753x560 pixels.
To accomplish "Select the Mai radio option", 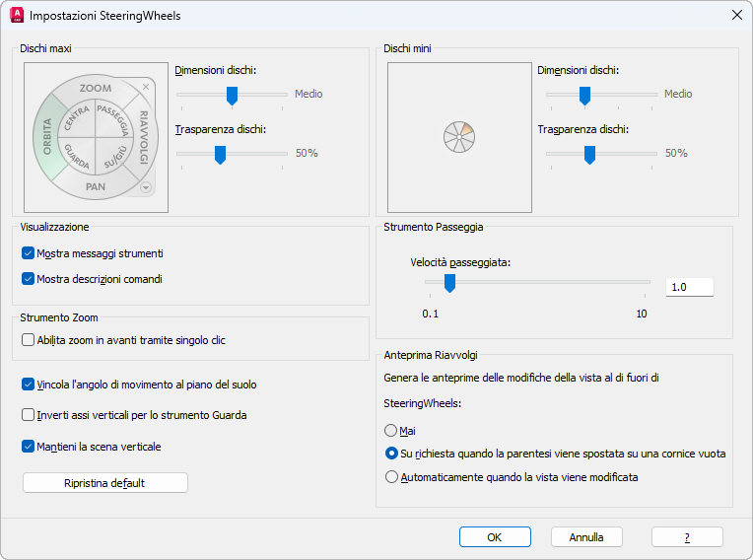I will point(392,431).
